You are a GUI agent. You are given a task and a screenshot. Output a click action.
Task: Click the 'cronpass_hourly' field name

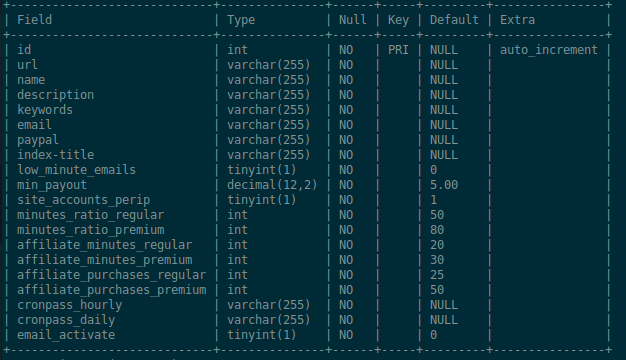tap(69, 305)
